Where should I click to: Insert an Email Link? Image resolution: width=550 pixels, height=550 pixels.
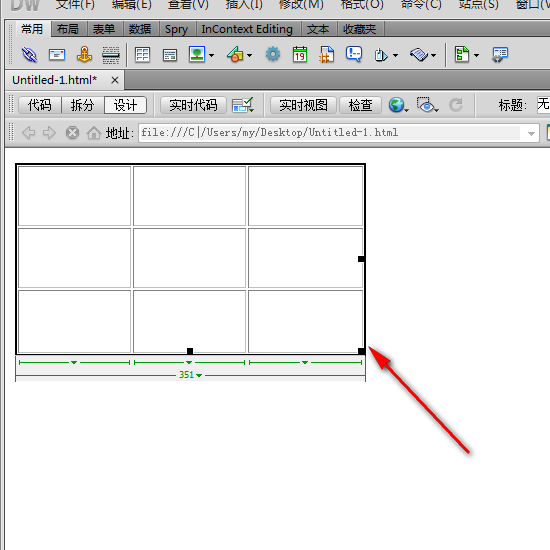[57, 55]
